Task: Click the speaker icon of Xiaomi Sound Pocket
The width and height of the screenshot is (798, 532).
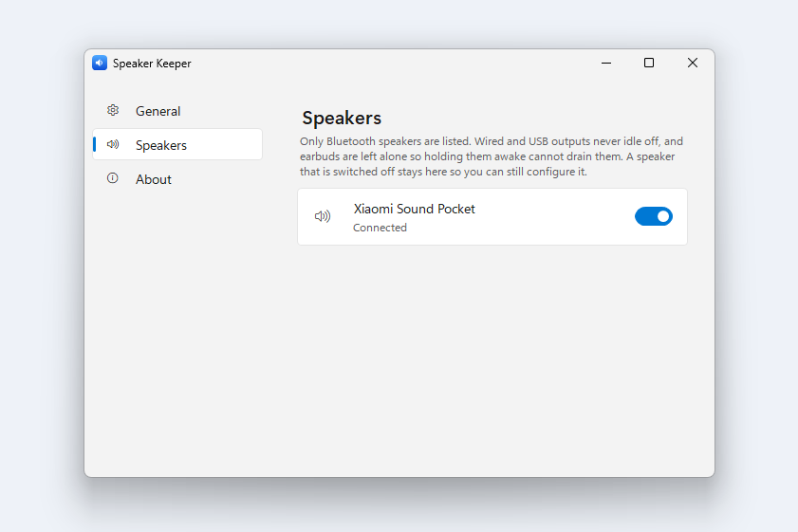Action: coord(323,216)
